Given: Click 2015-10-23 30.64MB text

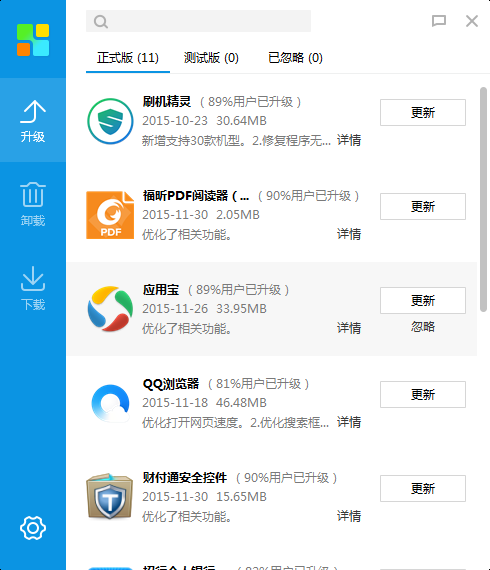Looking at the screenshot, I should click(204, 121).
